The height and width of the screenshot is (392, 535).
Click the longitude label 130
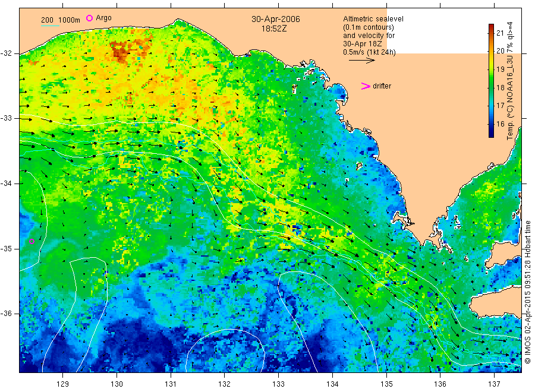click(x=117, y=384)
